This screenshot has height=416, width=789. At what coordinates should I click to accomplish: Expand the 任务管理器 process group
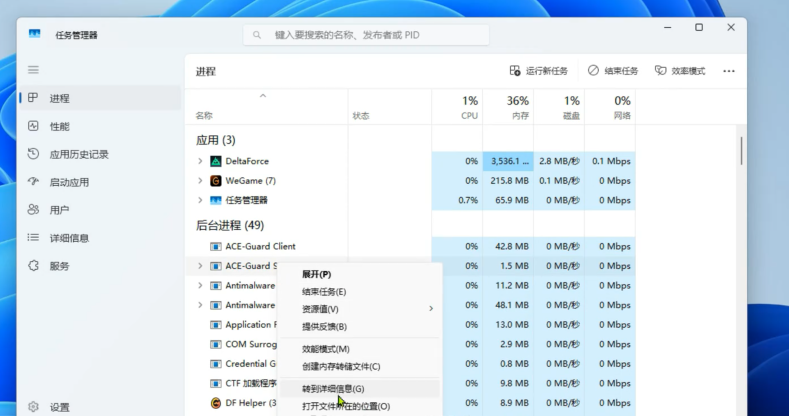point(200,200)
